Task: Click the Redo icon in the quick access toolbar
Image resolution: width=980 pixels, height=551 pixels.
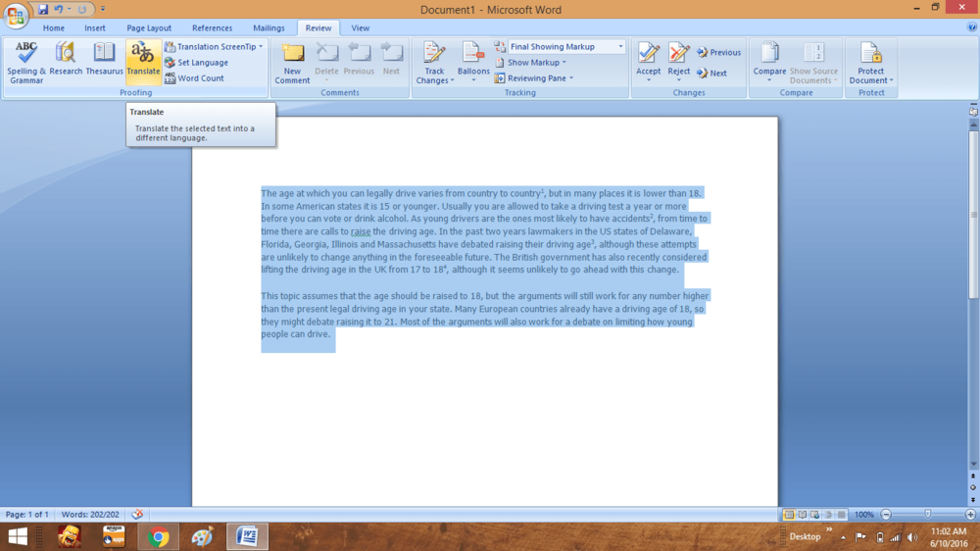Action: tap(82, 10)
